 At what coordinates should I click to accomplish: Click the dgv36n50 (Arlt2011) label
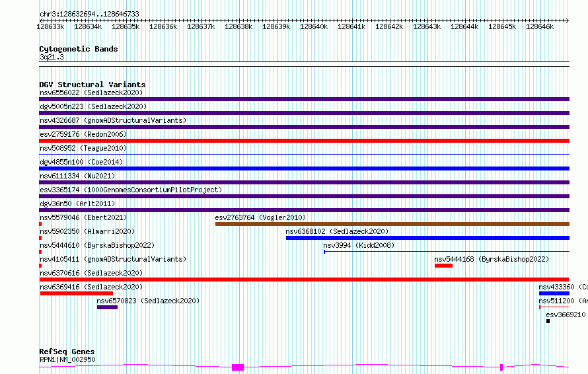coord(77,204)
